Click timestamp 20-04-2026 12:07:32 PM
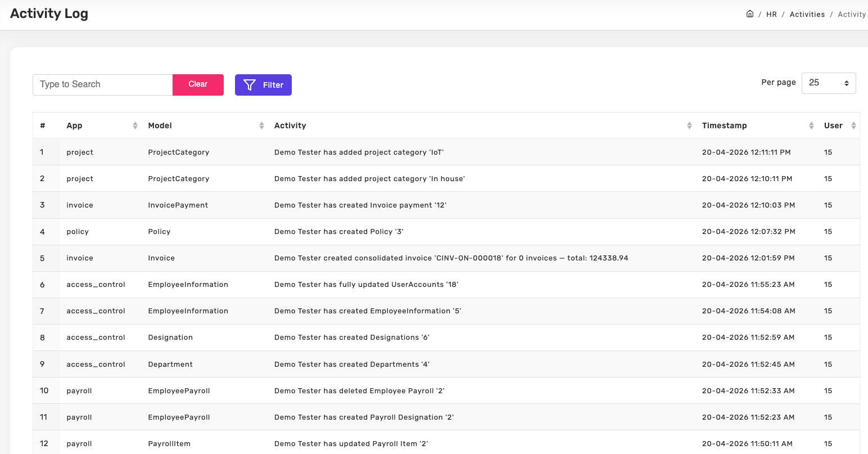The height and width of the screenshot is (454, 868). point(749,232)
